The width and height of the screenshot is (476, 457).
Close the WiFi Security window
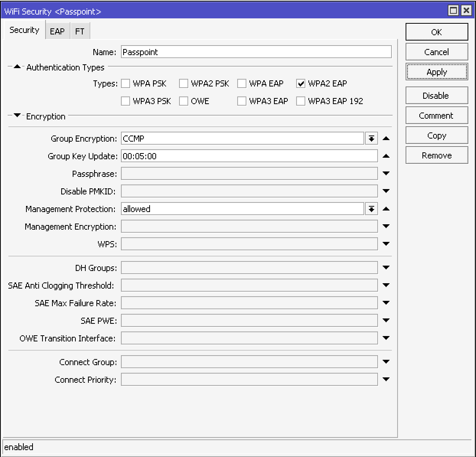pos(466,10)
